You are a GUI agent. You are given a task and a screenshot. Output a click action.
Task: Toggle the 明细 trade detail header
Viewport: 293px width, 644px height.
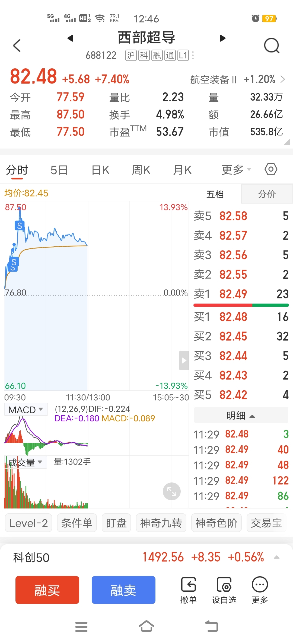pyautogui.click(x=241, y=415)
